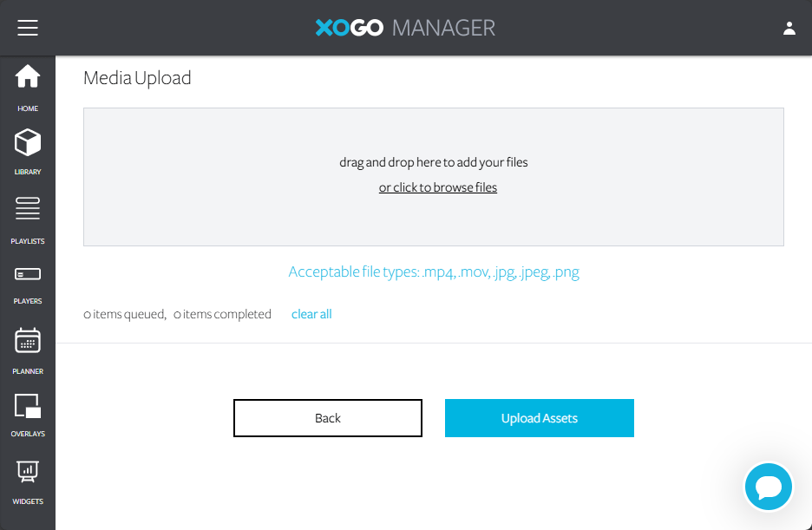
Task: Click 'or click to browse files' link
Action: 437,187
